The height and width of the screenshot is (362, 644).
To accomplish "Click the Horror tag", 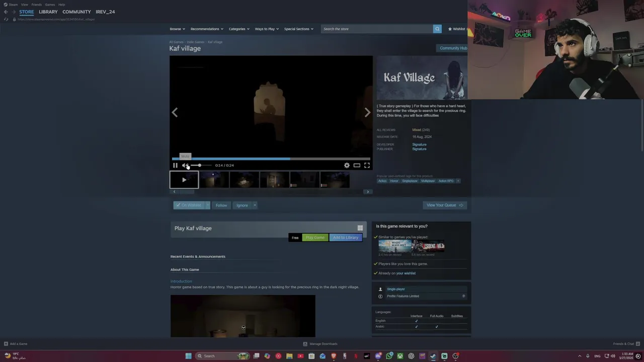I will coord(394,181).
